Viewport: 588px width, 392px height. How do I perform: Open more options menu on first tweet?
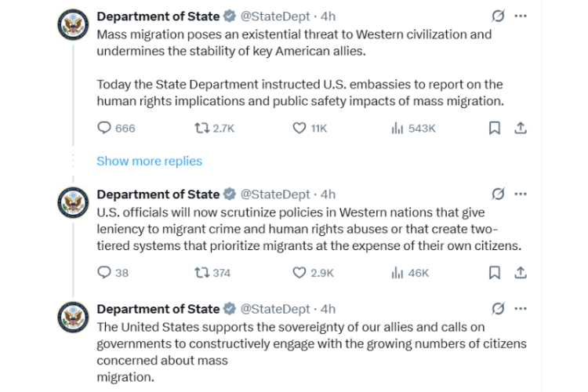coord(521,16)
